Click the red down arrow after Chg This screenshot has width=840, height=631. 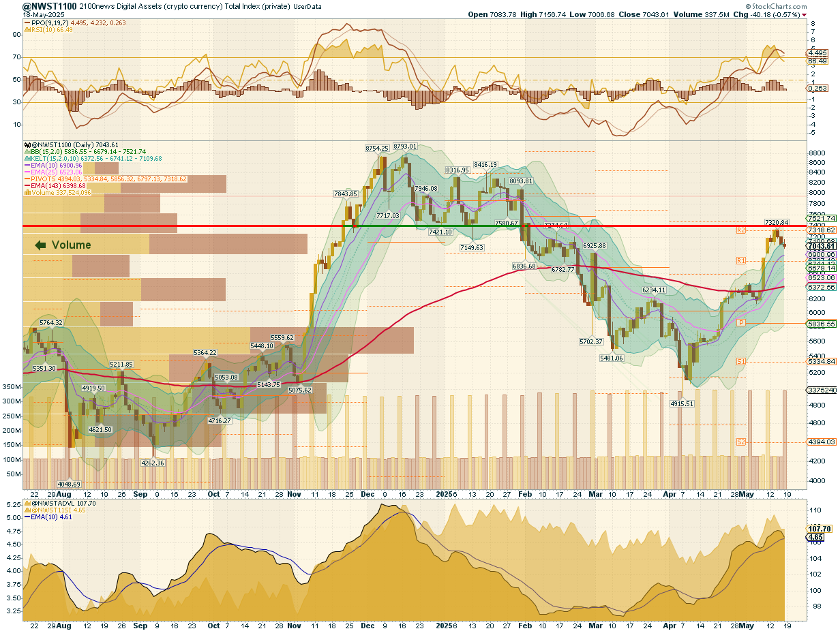pos(805,14)
